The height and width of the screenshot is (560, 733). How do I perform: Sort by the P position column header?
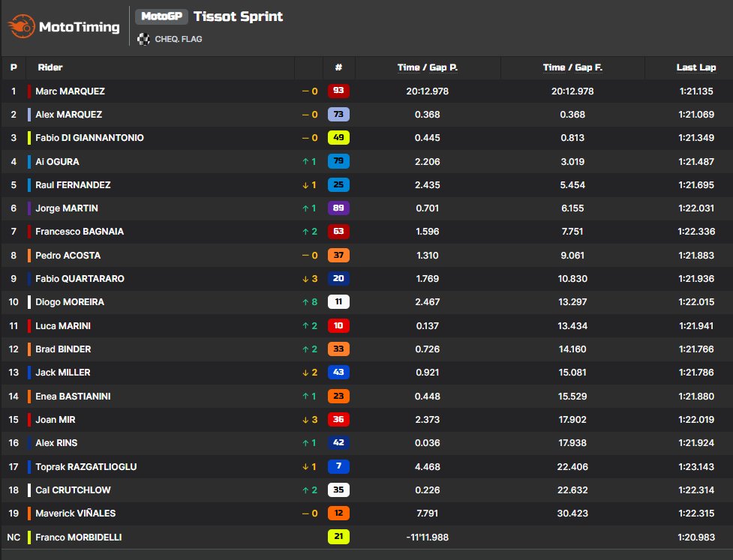[14, 67]
